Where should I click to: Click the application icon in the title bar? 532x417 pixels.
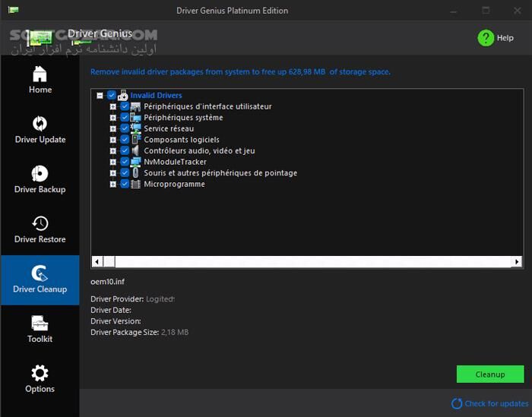pos(13,10)
